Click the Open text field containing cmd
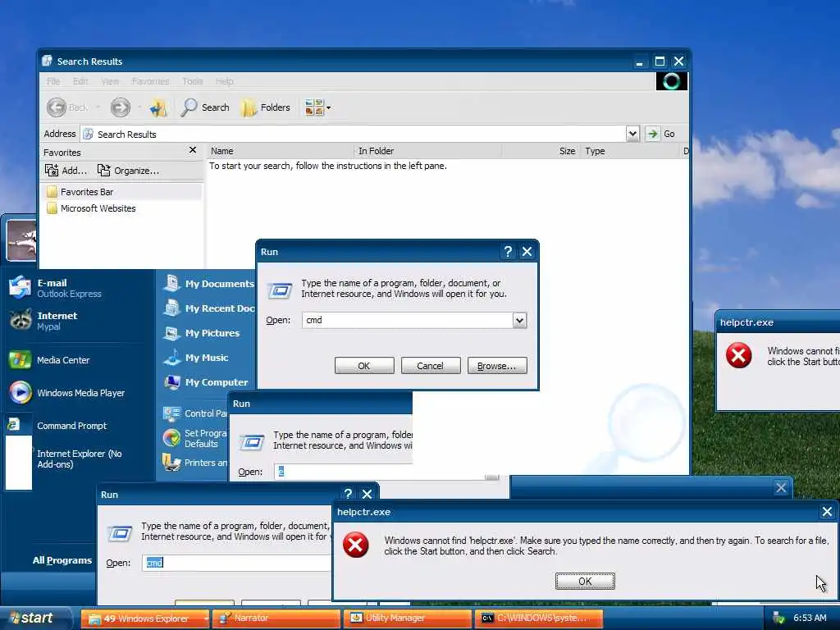Image resolution: width=840 pixels, height=630 pixels. click(408, 321)
